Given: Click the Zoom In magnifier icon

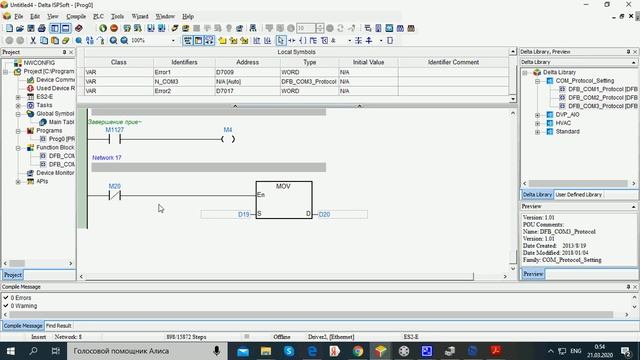Looking at the screenshot, I should click(113, 40).
